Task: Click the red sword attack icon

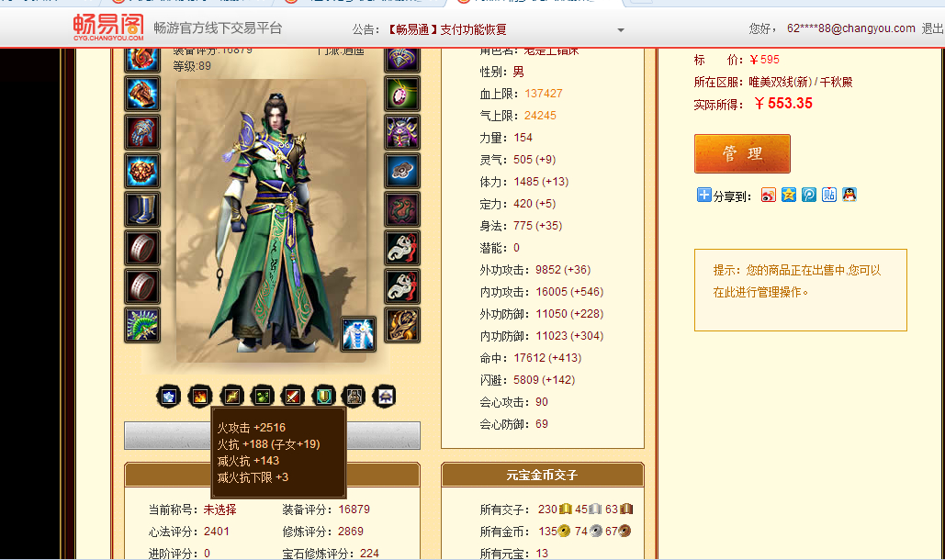Action: [x=293, y=397]
